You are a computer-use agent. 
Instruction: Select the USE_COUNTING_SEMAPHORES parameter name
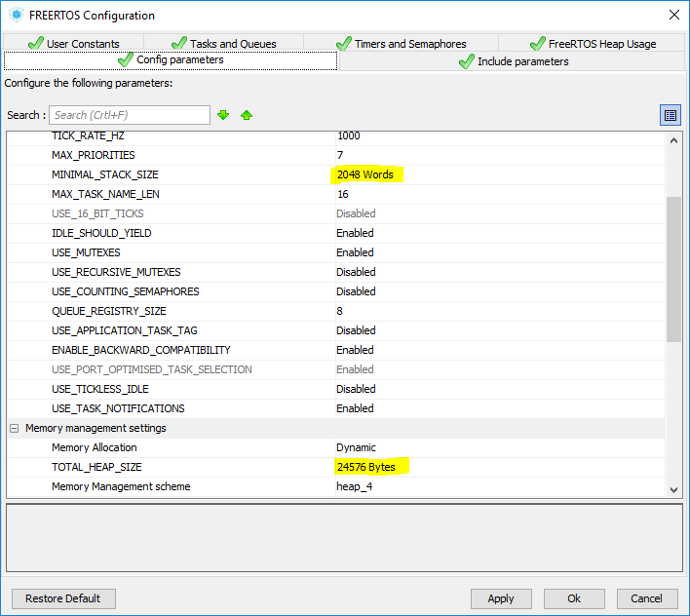pos(126,291)
